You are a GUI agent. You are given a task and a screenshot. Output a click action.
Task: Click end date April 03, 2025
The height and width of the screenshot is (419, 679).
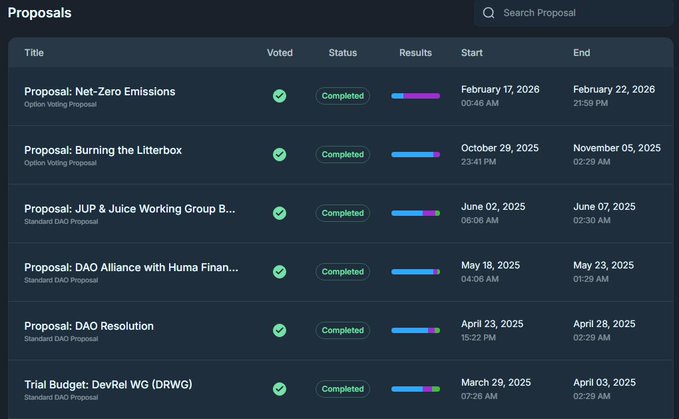pos(605,383)
